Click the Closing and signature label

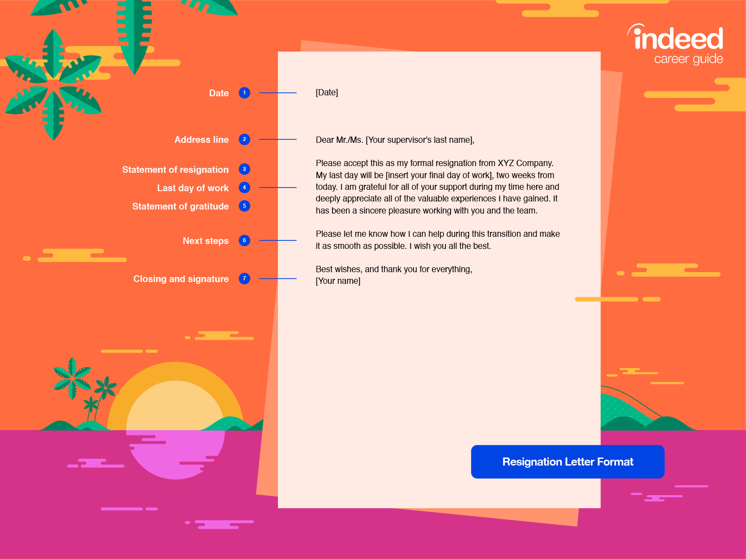(x=181, y=279)
